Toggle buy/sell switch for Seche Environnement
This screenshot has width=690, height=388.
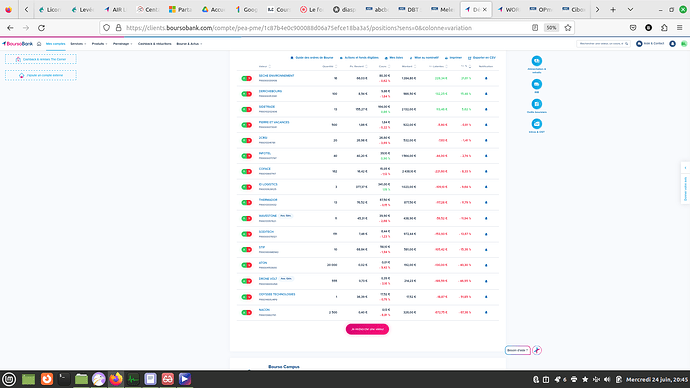(x=246, y=78)
